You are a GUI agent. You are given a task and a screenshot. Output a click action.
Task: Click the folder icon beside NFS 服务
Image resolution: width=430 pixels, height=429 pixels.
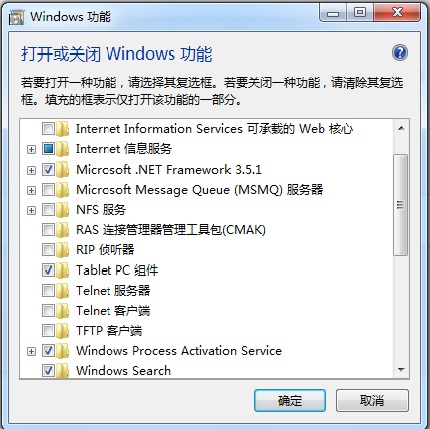[62, 210]
